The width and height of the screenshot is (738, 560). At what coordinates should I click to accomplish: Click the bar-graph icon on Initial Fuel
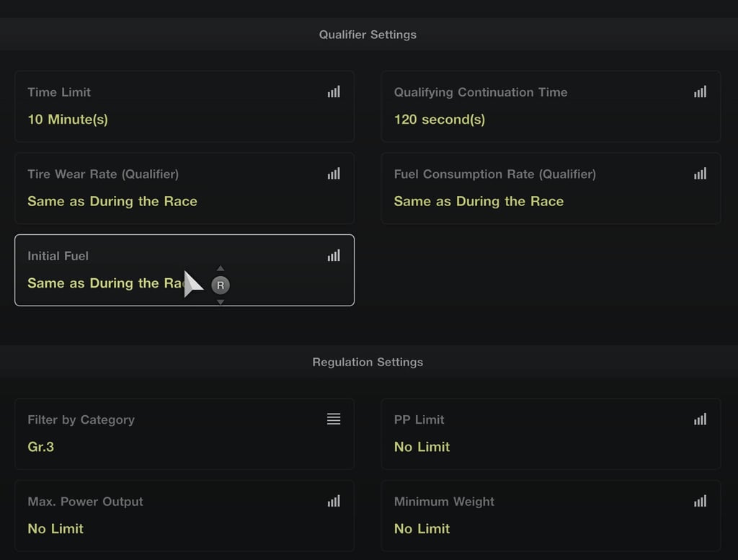coord(334,256)
